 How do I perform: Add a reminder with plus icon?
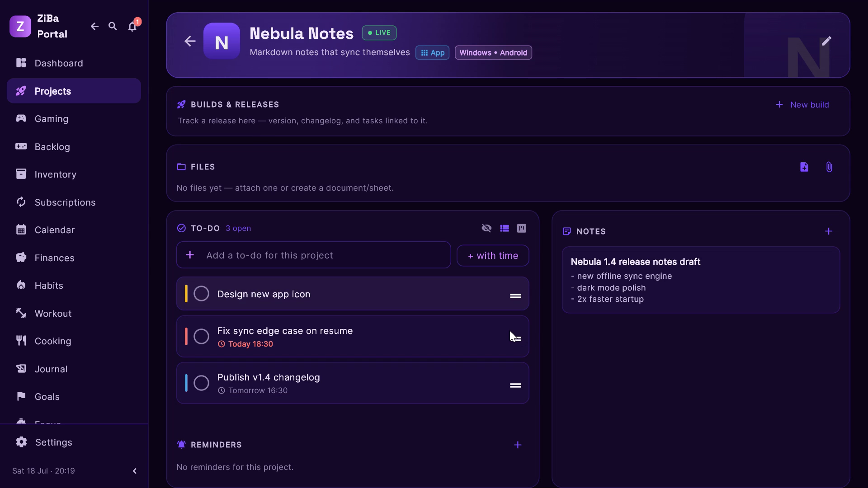point(518,445)
